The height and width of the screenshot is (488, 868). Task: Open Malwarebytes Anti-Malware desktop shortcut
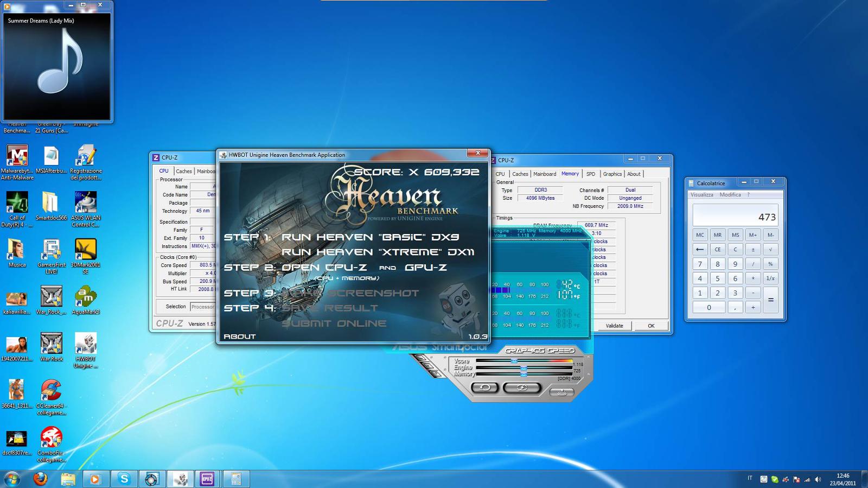coord(17,162)
